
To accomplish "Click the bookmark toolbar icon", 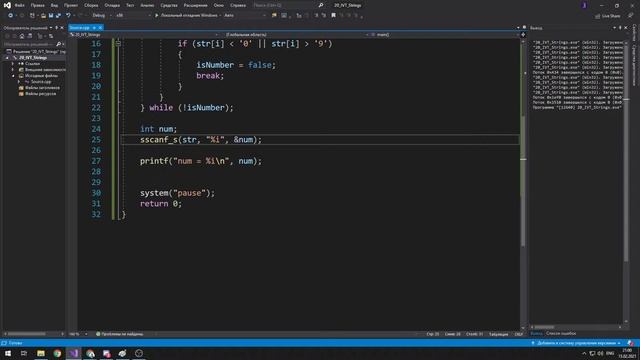I will point(333,16).
